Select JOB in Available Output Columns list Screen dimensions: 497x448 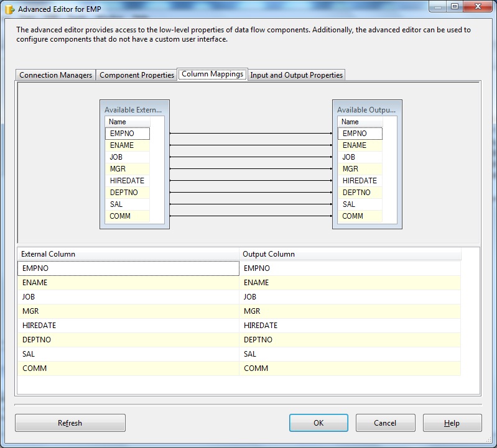[x=360, y=157]
